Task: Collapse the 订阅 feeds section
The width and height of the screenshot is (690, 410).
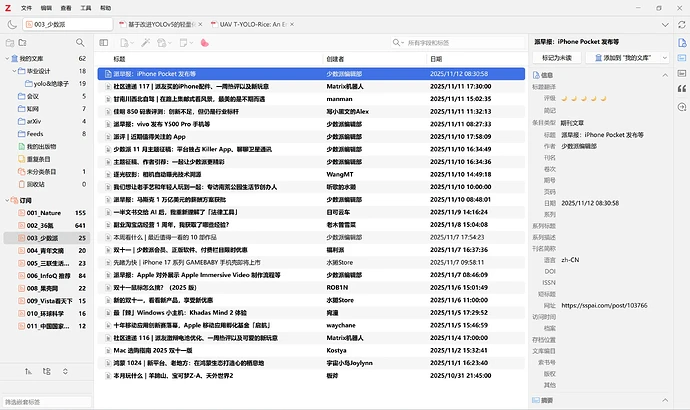Action: pyautogui.click(x=7, y=200)
